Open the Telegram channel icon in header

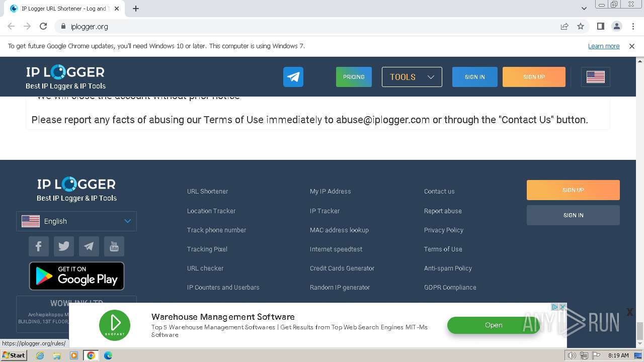click(x=293, y=77)
